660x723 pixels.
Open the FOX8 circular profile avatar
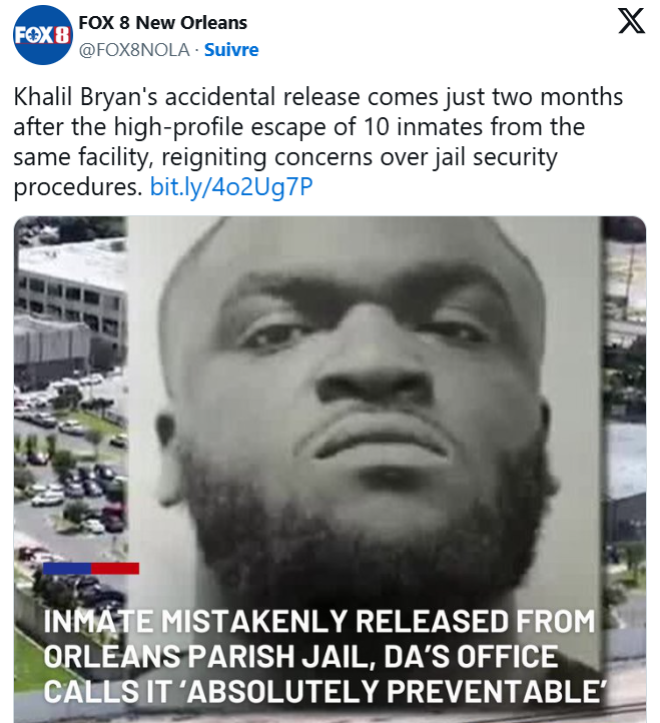[43, 35]
